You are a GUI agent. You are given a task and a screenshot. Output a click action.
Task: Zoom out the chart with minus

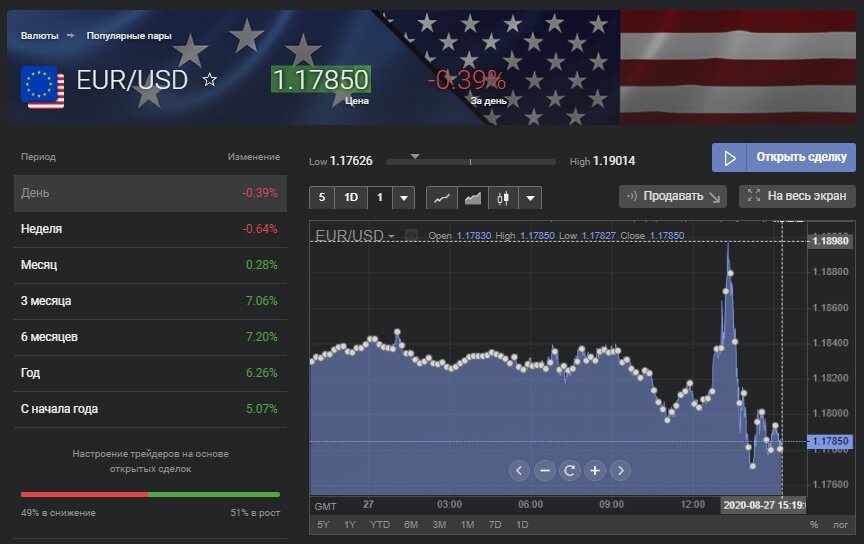tap(544, 470)
